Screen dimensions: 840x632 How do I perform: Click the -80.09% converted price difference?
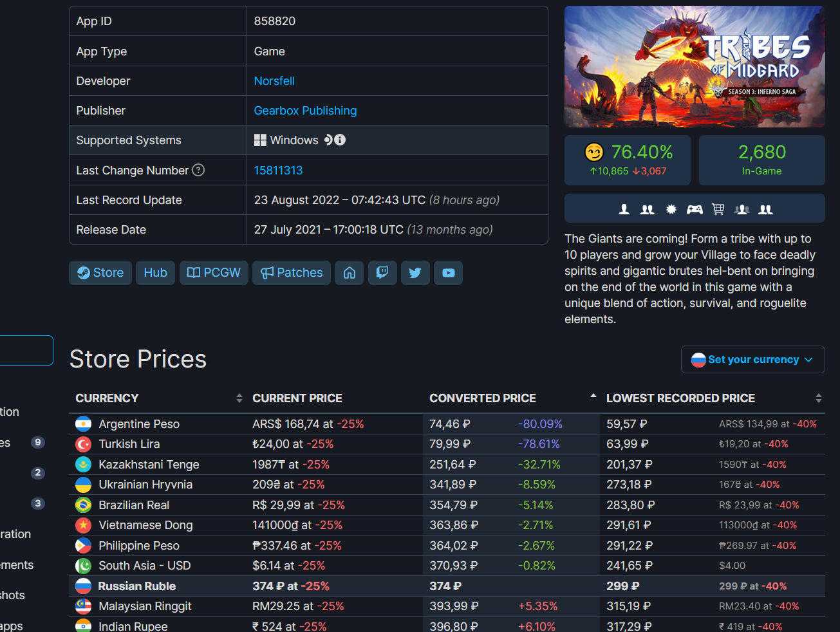click(x=541, y=424)
